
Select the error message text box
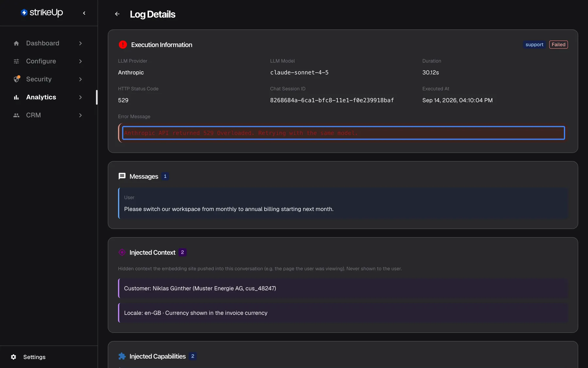point(344,133)
